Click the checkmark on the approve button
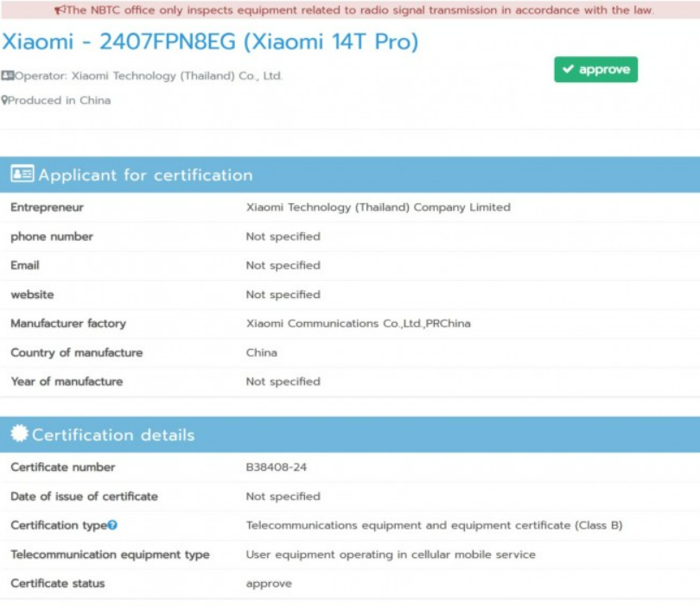Image resolution: width=700 pixels, height=608 pixels. click(569, 69)
